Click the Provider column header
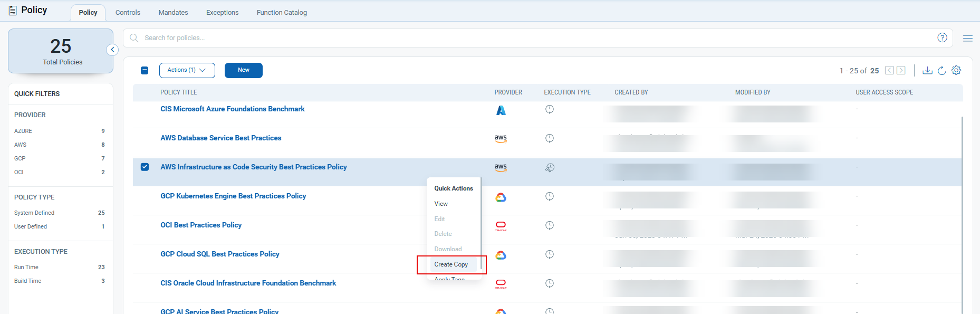Image resolution: width=980 pixels, height=314 pixels. 508,92
